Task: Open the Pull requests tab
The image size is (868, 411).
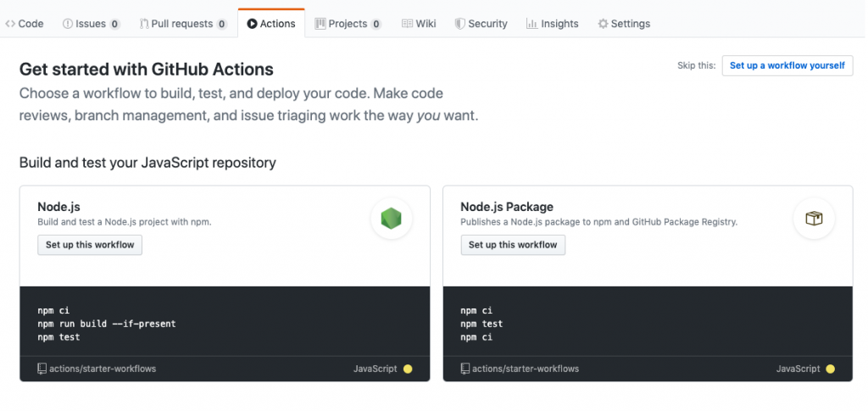Action: 183,24
